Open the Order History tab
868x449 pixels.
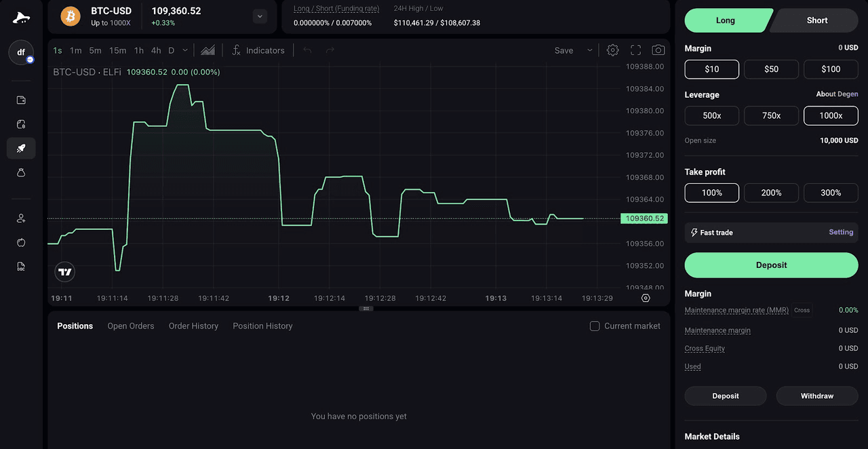point(194,326)
